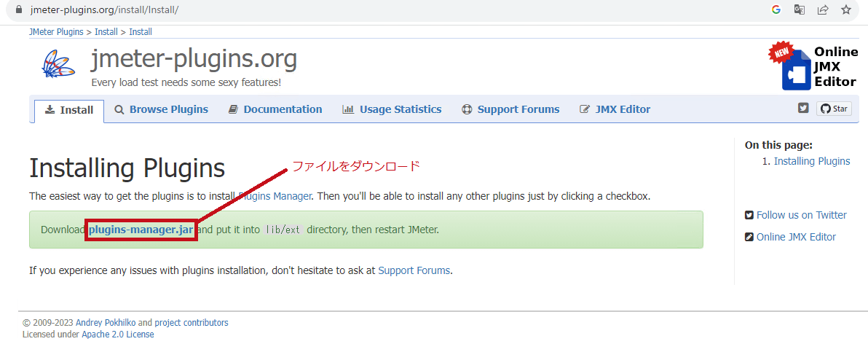Image resolution: width=868 pixels, height=344 pixels.
Task: Click Support Forums link in paragraph
Action: [x=414, y=271]
